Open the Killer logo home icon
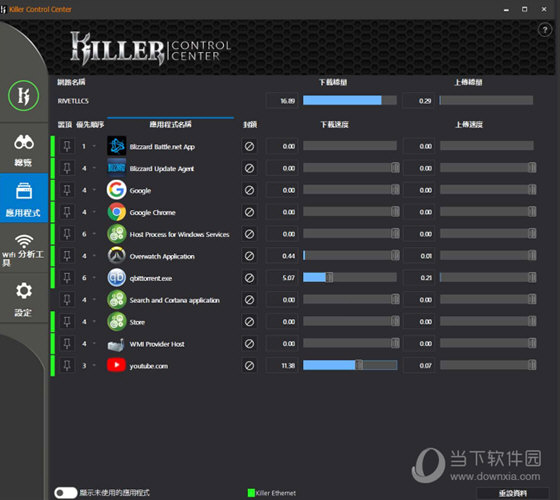560x500 pixels. tap(24, 95)
